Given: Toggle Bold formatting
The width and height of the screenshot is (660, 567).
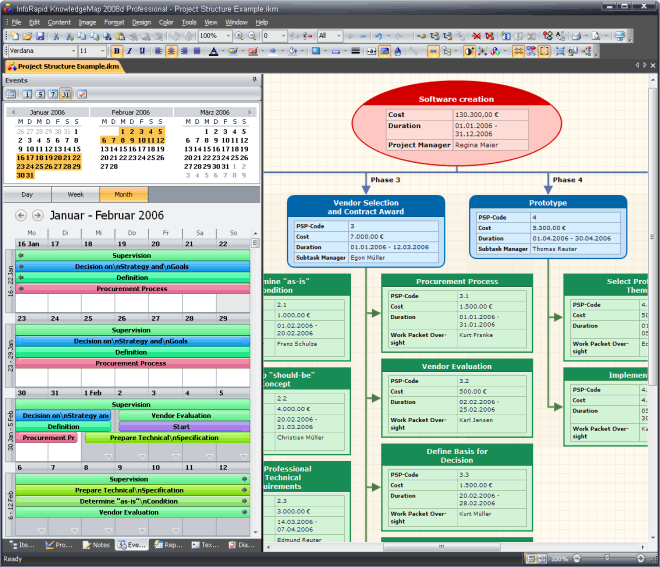Looking at the screenshot, I should pyautogui.click(x=116, y=51).
